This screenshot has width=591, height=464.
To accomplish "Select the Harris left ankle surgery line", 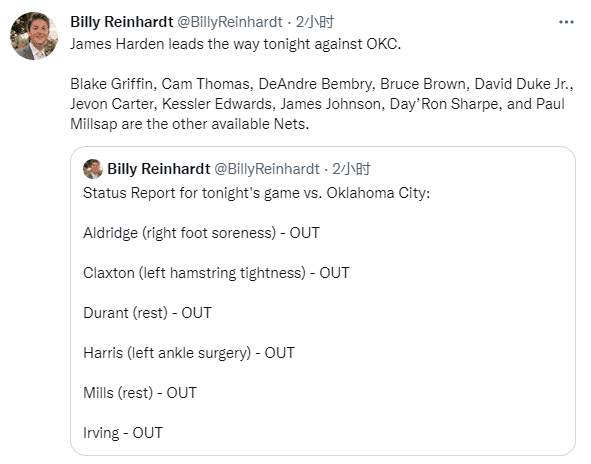I will point(189,353).
